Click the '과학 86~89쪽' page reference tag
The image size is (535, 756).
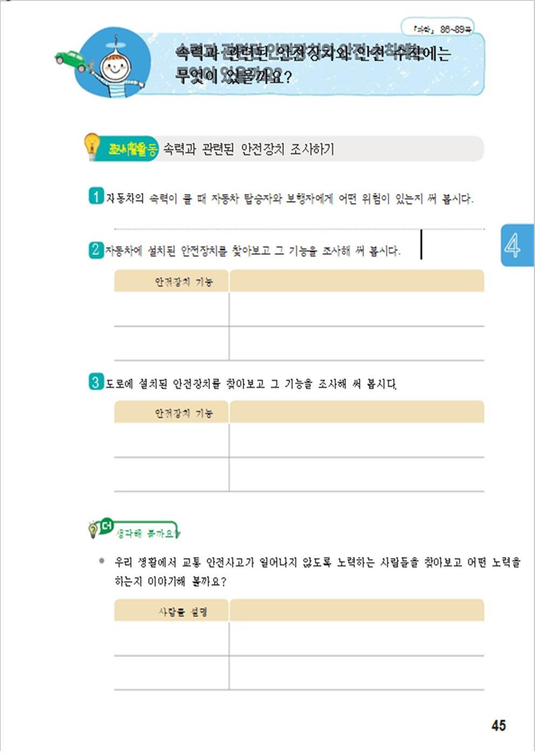(437, 29)
